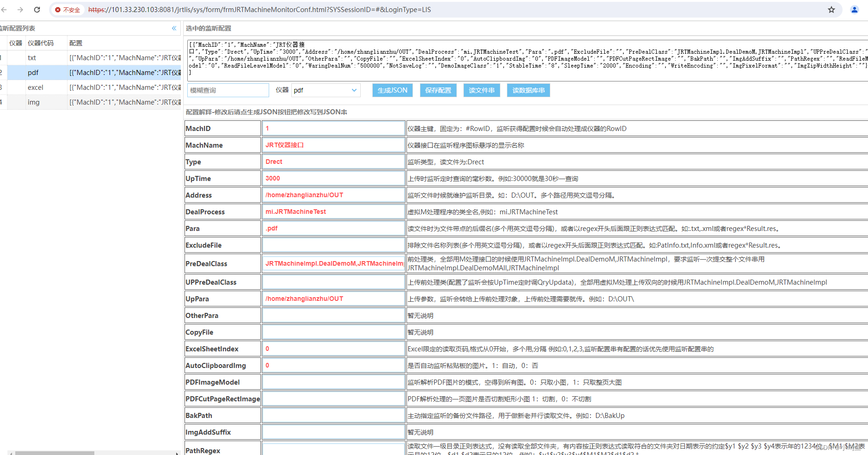The width and height of the screenshot is (868, 455).
Task: Edit the MachID value field
Action: click(333, 128)
